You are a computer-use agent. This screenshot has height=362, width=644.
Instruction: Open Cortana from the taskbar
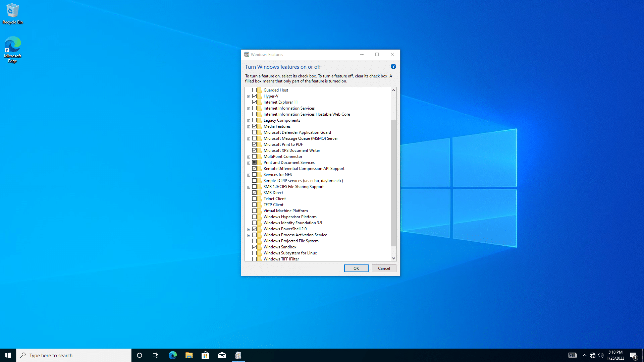[140, 355]
